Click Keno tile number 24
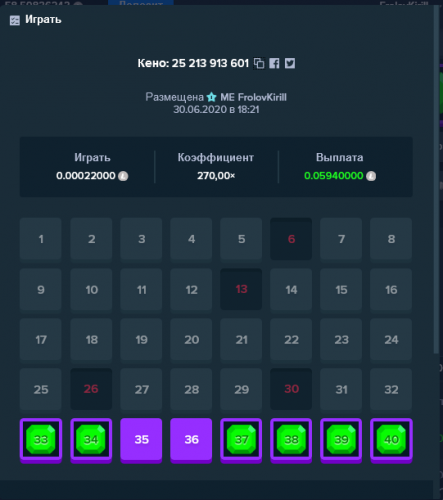This screenshot has height=500, width=443. (391, 339)
